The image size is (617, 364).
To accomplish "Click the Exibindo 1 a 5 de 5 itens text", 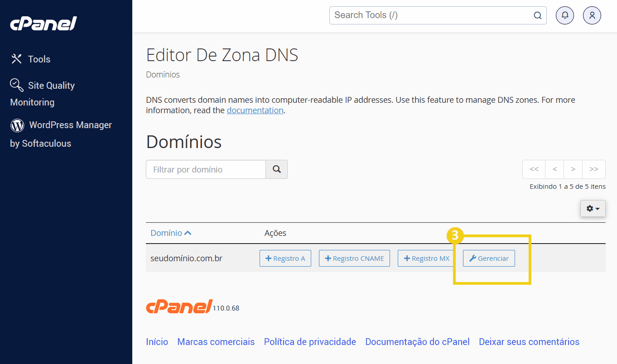I will (x=568, y=187).
